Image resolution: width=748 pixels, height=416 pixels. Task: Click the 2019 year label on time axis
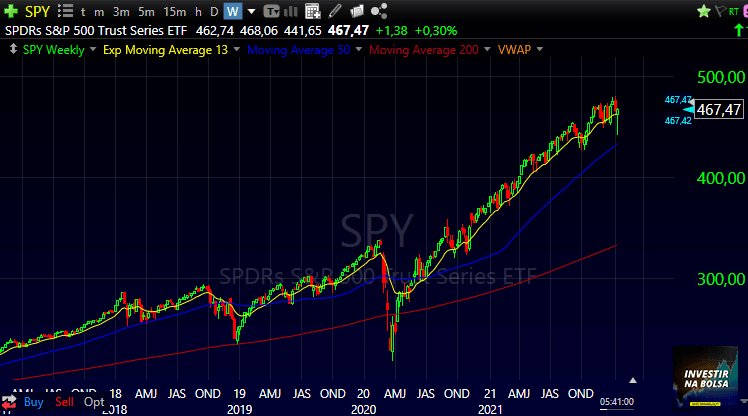(x=239, y=409)
